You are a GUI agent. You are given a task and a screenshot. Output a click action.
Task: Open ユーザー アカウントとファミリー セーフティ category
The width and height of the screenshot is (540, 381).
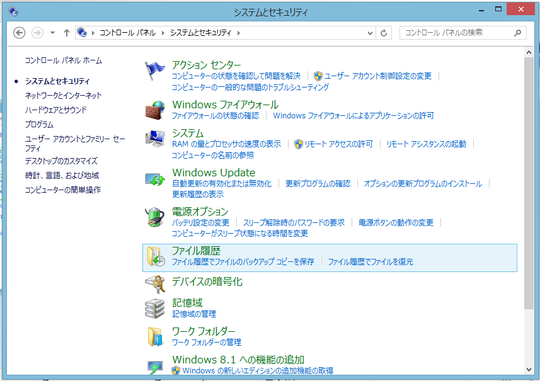click(x=75, y=143)
